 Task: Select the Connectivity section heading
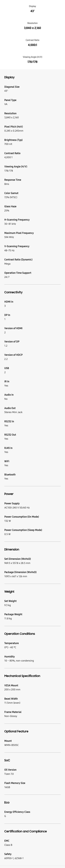tap(13, 292)
